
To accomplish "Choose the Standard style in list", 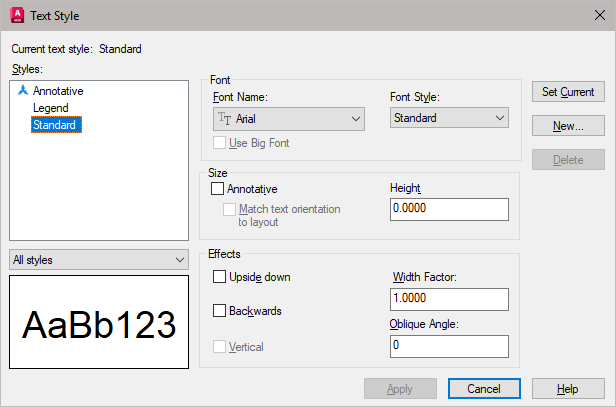I will point(56,125).
